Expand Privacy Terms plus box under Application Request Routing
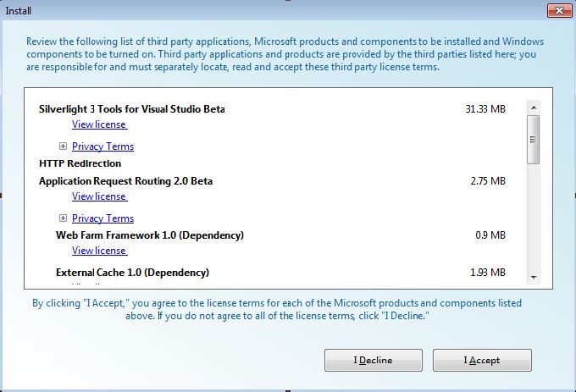This screenshot has height=392, width=576. [64, 218]
